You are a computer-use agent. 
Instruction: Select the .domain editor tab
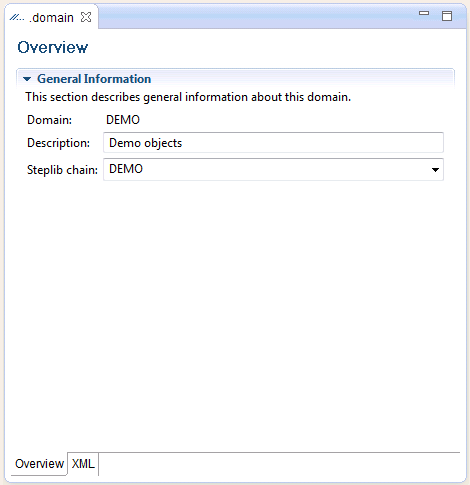(51, 17)
